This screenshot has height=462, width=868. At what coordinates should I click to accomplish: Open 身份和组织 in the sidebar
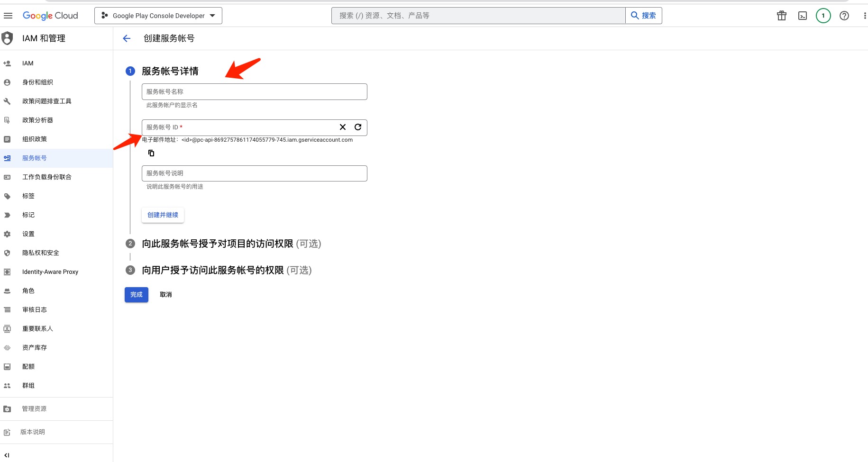56,82
